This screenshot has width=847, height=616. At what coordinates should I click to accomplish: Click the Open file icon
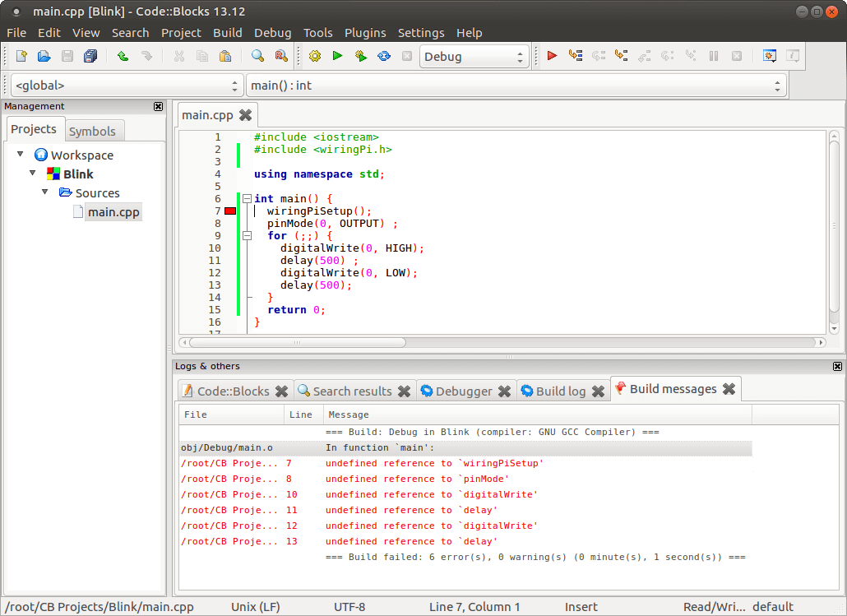click(44, 56)
